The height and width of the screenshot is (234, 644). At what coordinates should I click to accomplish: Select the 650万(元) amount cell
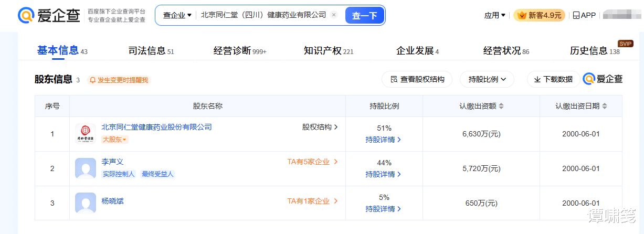point(482,203)
